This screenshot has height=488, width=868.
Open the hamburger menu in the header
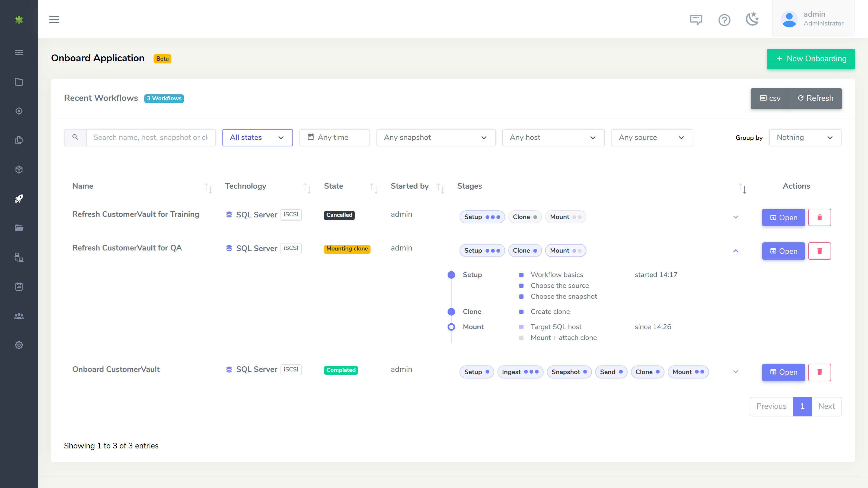click(54, 20)
